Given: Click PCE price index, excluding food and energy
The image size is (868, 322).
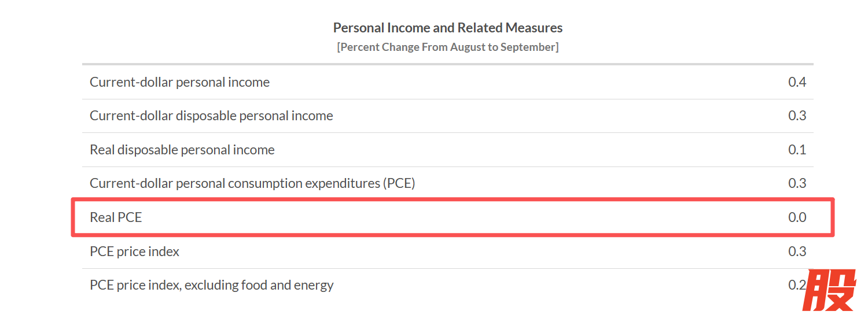Looking at the screenshot, I should (x=211, y=285).
